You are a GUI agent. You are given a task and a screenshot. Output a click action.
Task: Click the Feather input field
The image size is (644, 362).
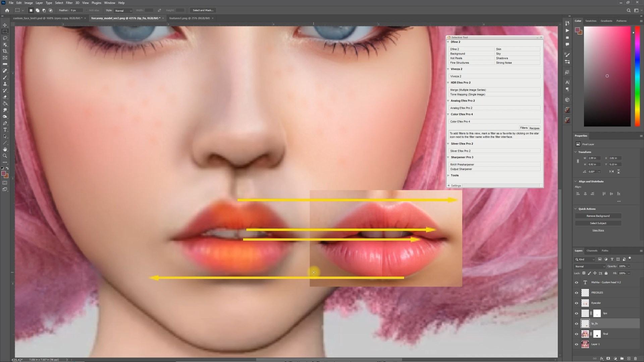pyautogui.click(x=76, y=10)
